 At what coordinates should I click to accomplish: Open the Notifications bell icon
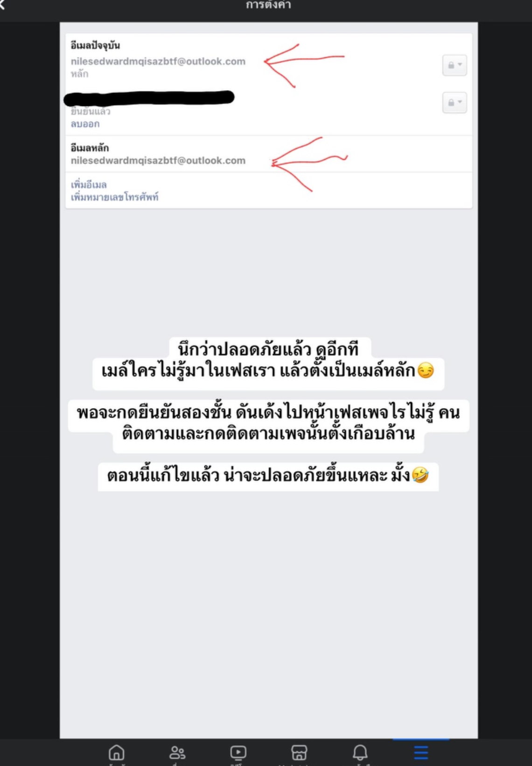coord(360,752)
